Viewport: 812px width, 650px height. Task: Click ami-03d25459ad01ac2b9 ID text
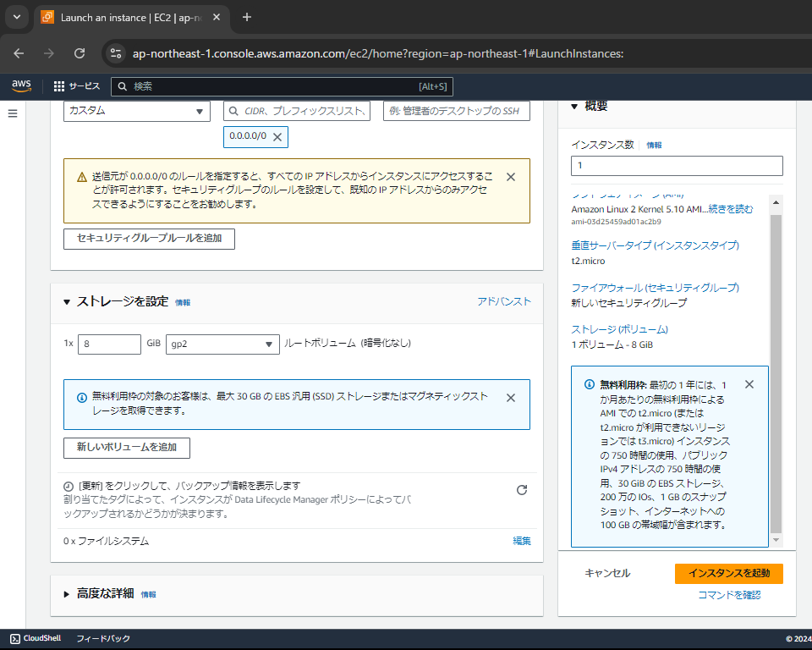617,222
